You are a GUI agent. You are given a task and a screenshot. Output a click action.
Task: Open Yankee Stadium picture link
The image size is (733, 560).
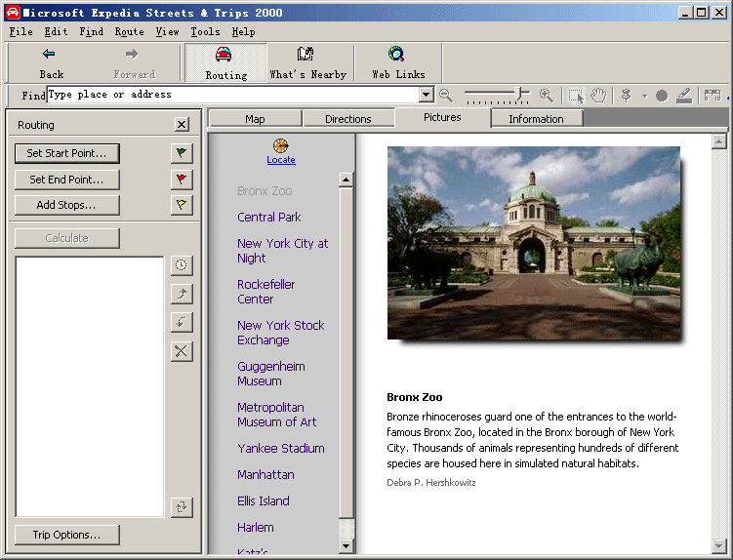point(281,448)
